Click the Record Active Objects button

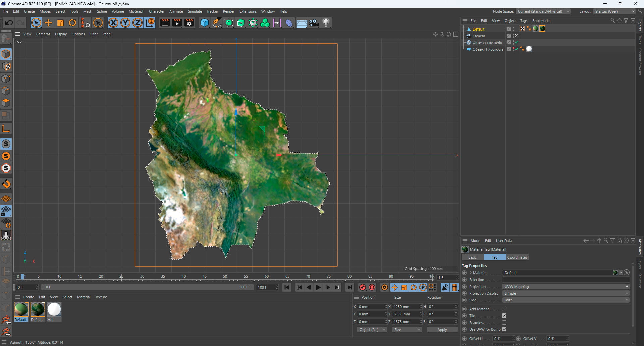363,287
